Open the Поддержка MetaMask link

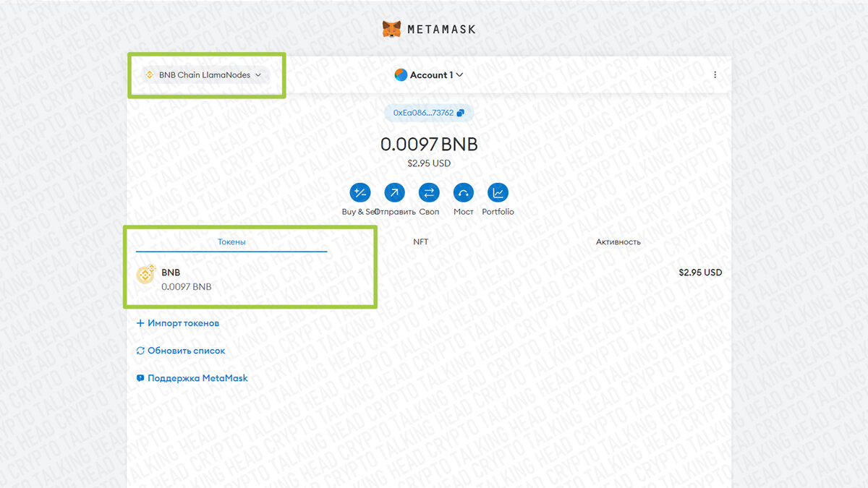[192, 378]
